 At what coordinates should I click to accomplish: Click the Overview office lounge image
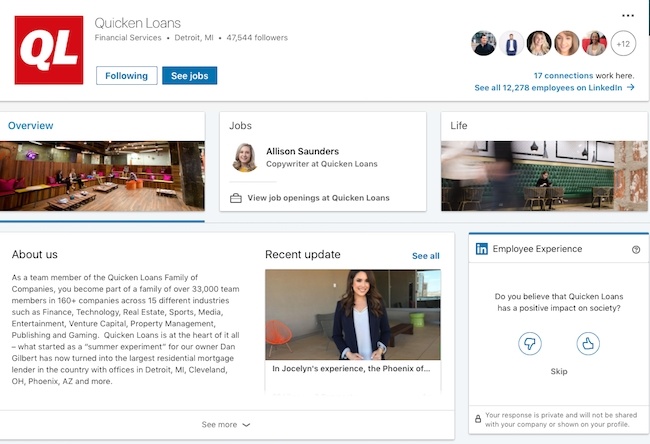[x=102, y=176]
